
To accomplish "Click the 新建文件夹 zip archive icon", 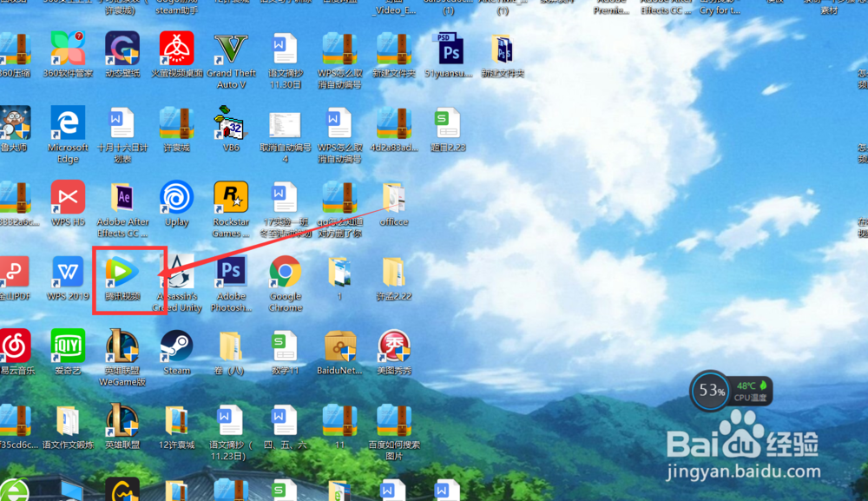I will click(x=393, y=48).
